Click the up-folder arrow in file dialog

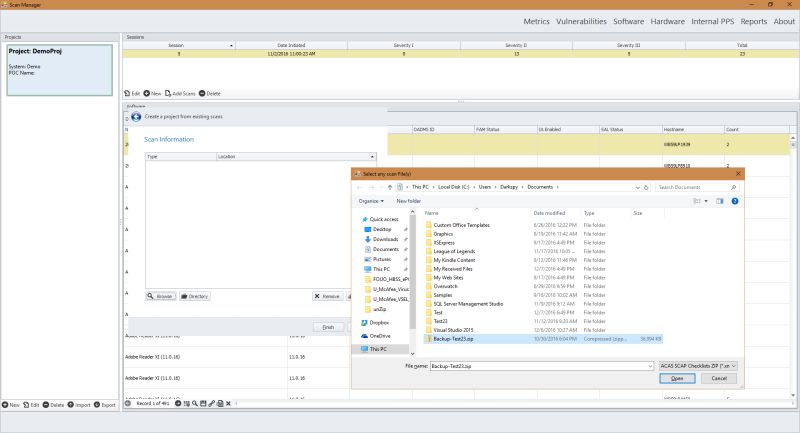coord(390,187)
